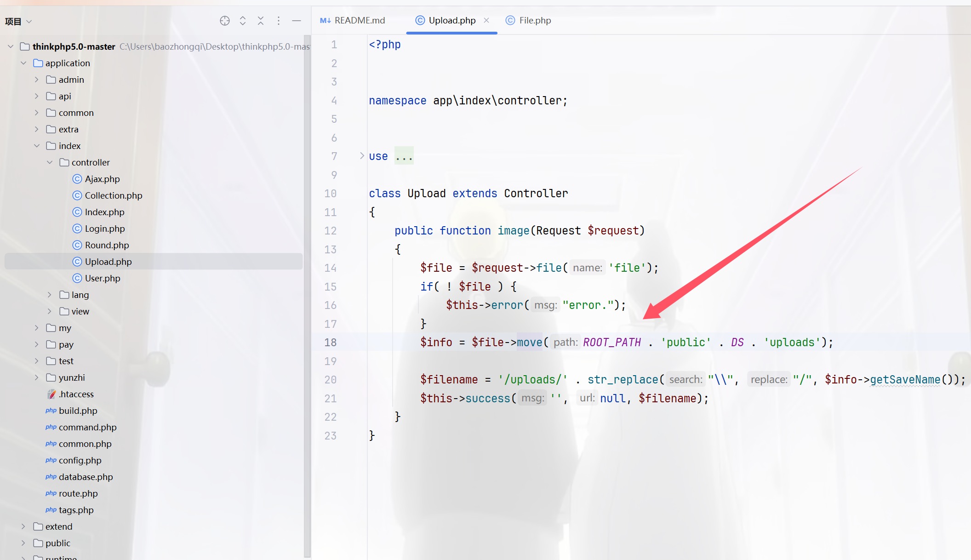The width and height of the screenshot is (971, 560).
Task: Click getSaveName method reference in code
Action: coord(905,379)
